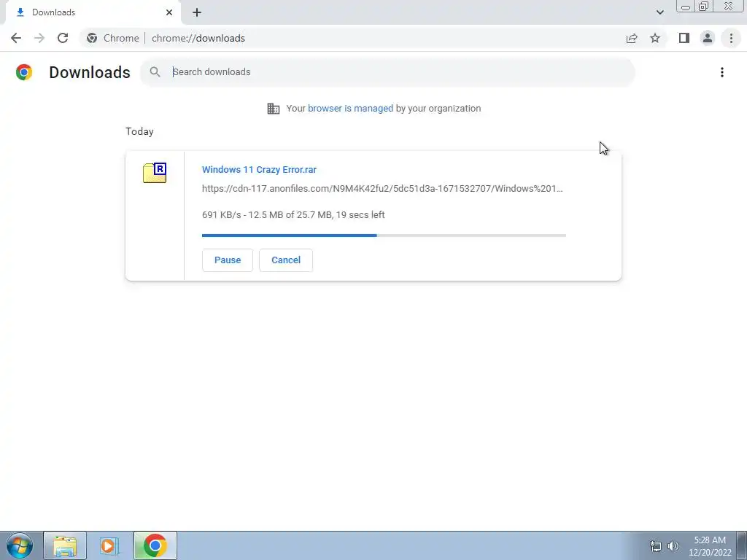Restore down the Chrome window
Image resolution: width=747 pixels, height=560 pixels.
point(703,7)
